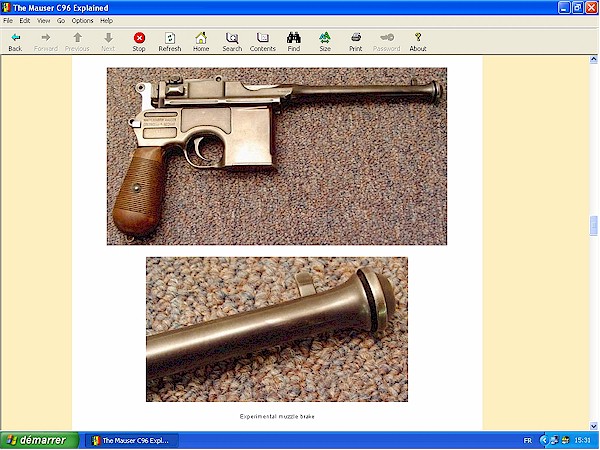Open the View menu
The image size is (600, 450).
click(43, 21)
